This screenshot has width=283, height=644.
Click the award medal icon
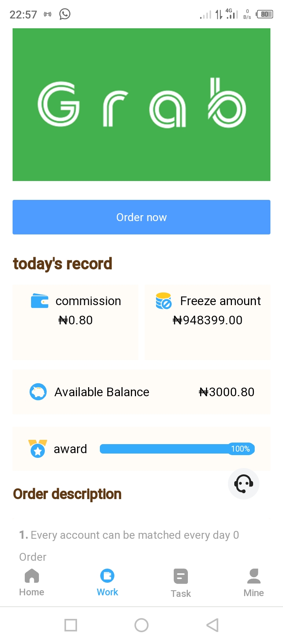pos(38,449)
